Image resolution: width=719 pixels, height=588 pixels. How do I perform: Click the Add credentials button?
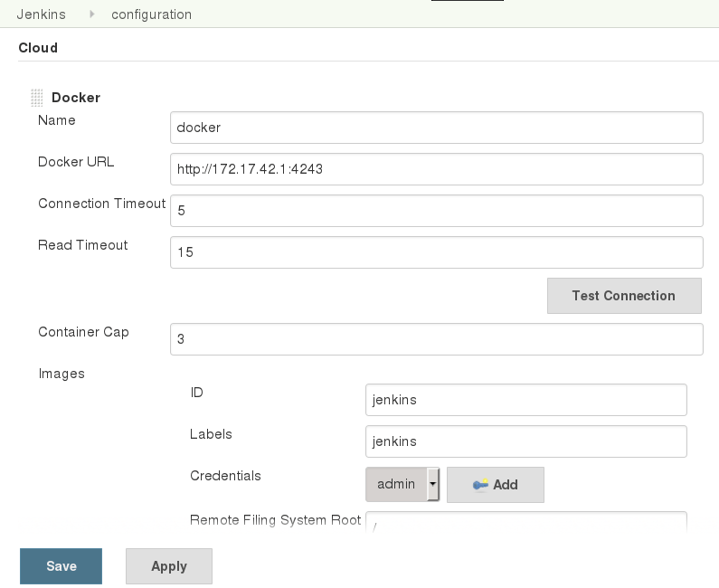496,485
